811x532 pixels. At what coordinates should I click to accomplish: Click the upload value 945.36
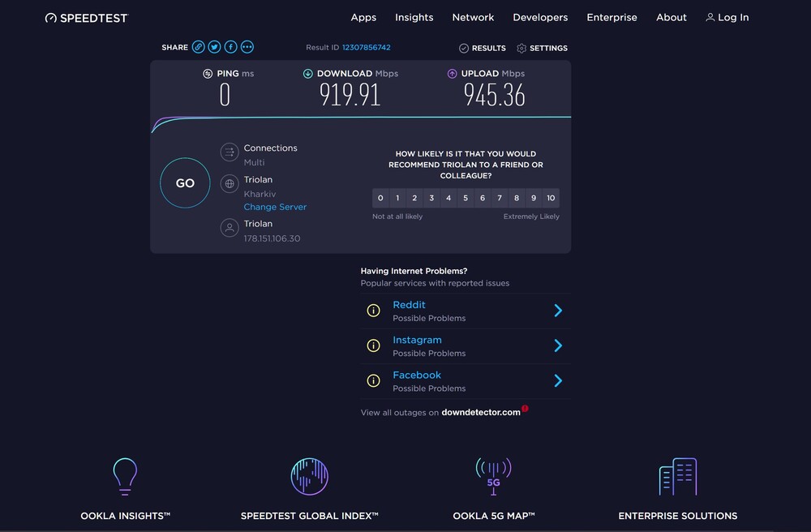(x=494, y=95)
